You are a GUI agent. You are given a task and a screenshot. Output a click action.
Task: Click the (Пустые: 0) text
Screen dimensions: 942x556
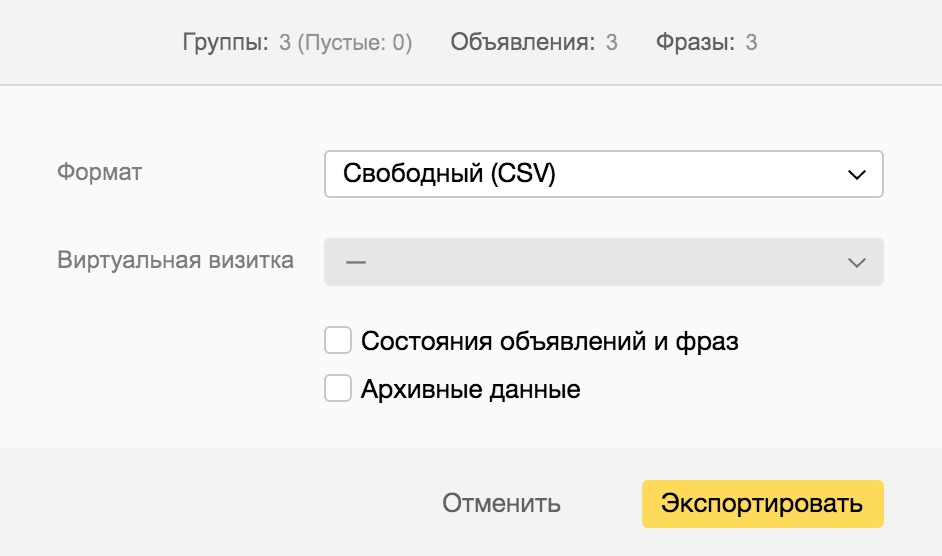(x=355, y=42)
